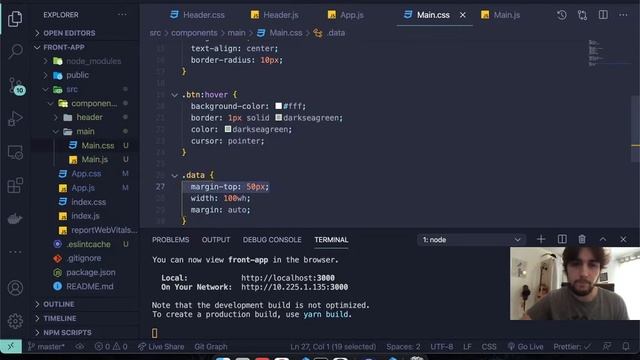Open notifications bell in status bar
This screenshot has width=640, height=360.
tap(626, 347)
